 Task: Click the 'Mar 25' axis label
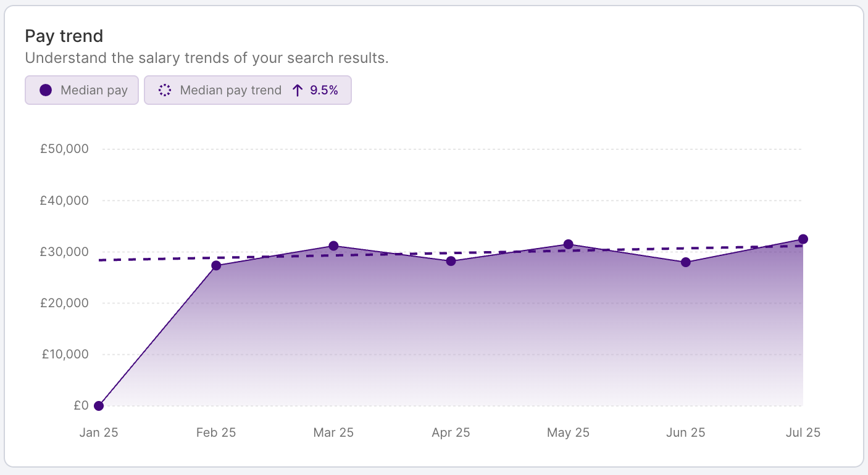pyautogui.click(x=333, y=432)
